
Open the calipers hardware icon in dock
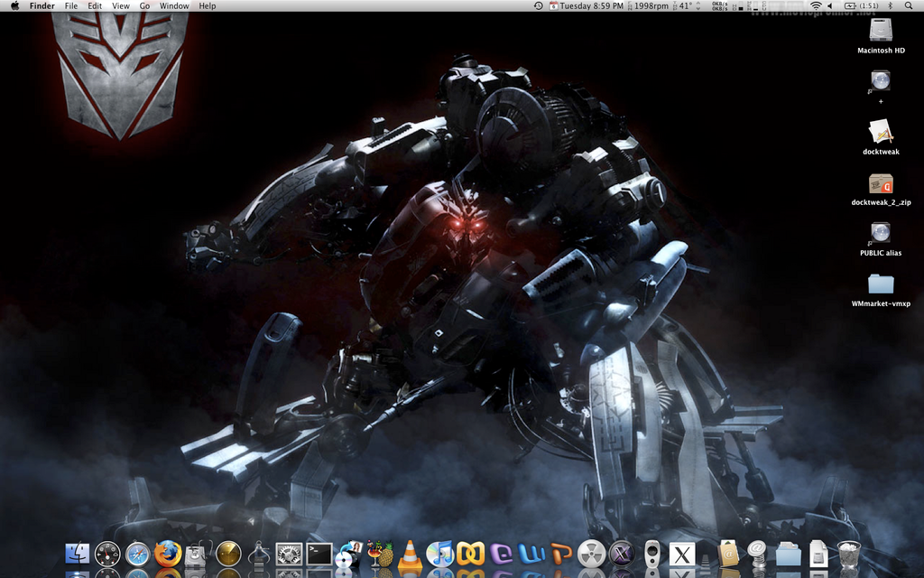(259, 555)
